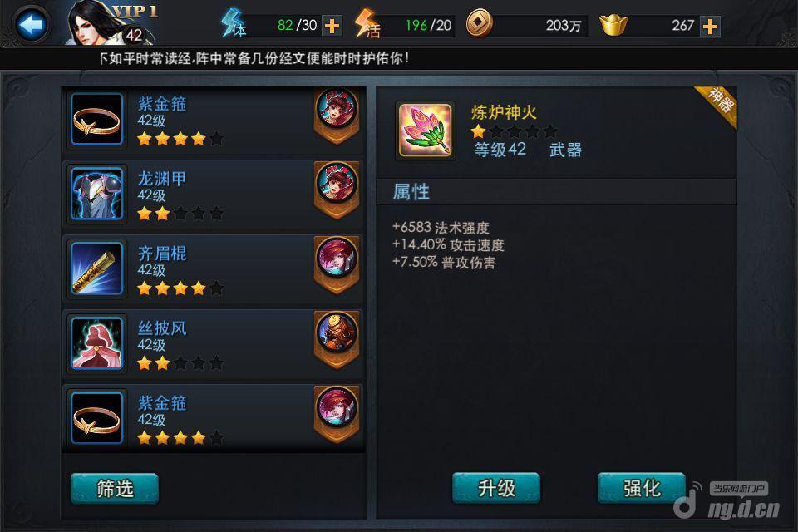Select the last 紫金箍 ring in list
The height and width of the screenshot is (532, 798).
tap(214, 418)
